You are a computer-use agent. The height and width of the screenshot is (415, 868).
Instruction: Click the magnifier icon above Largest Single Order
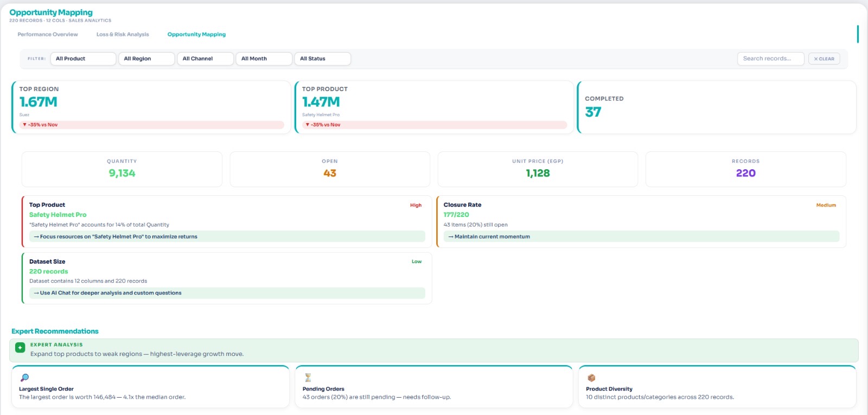(x=24, y=378)
